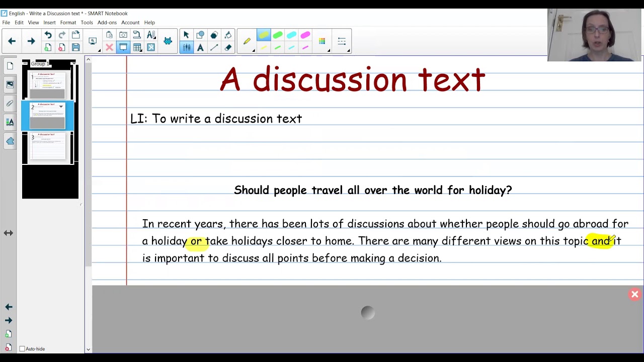This screenshot has height=362, width=644.
Task: Pick the thin green highlighter
Action: pos(278,48)
